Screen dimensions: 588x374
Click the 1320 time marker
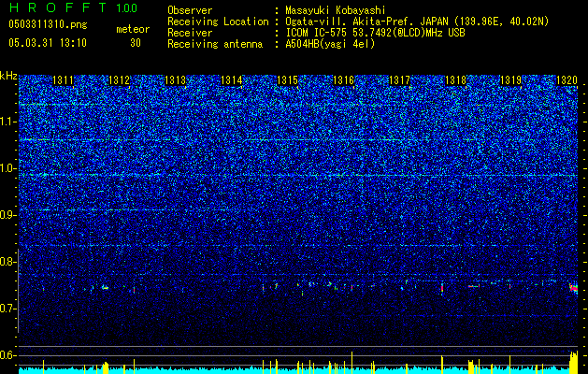point(567,80)
